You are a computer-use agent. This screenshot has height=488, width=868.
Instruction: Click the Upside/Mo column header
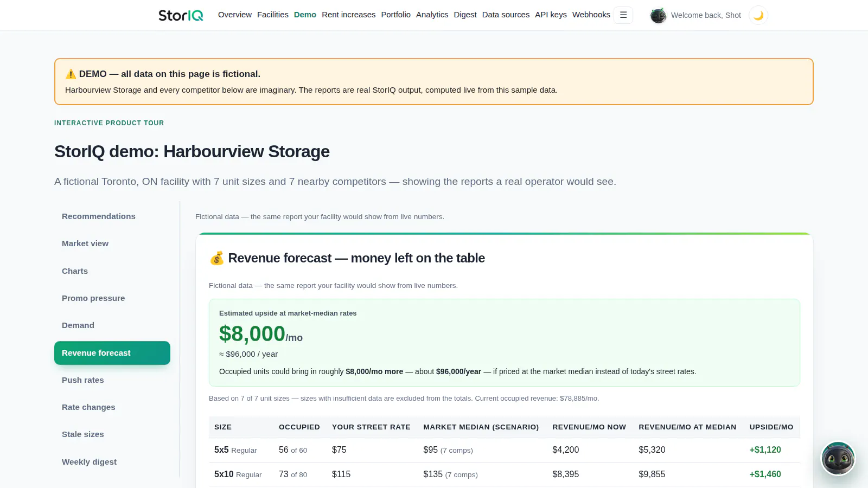point(771,427)
